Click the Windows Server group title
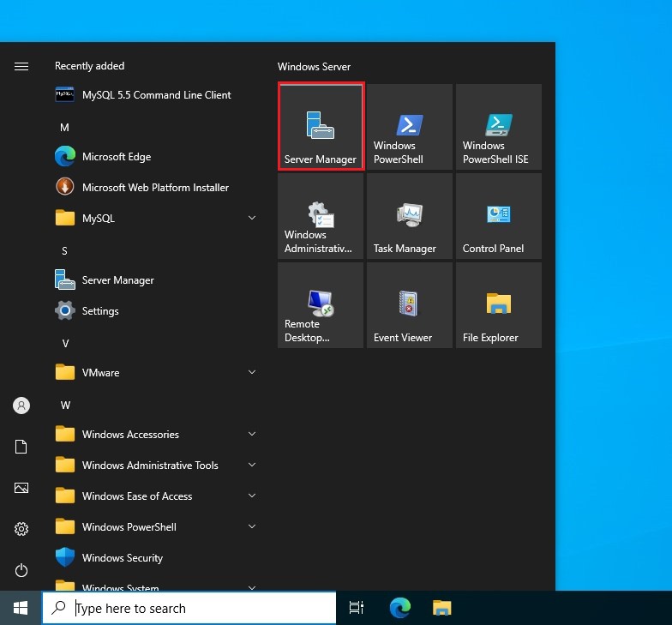Screen dimensions: 672x625 314,67
